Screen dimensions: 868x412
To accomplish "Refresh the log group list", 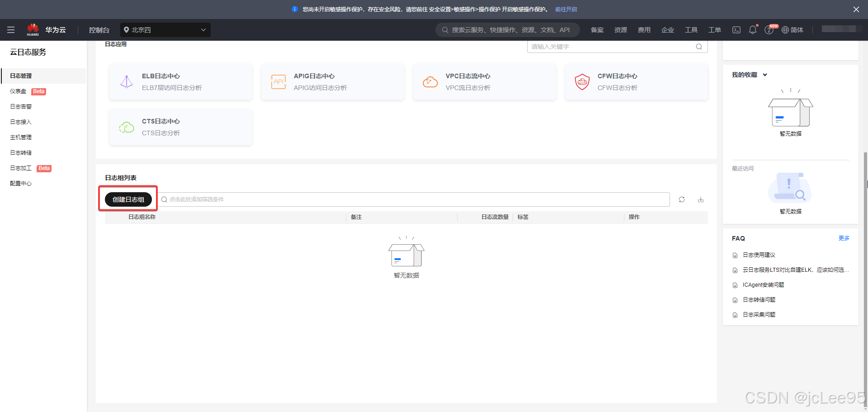I will (x=682, y=199).
